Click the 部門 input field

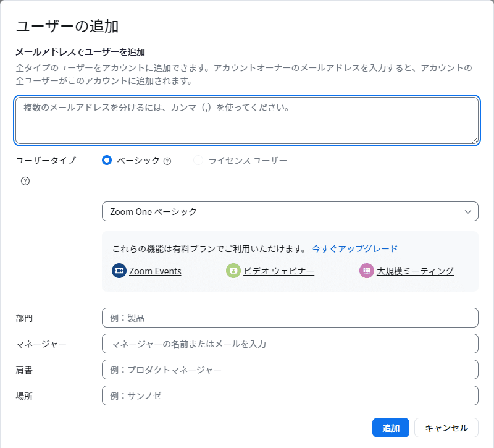point(290,318)
